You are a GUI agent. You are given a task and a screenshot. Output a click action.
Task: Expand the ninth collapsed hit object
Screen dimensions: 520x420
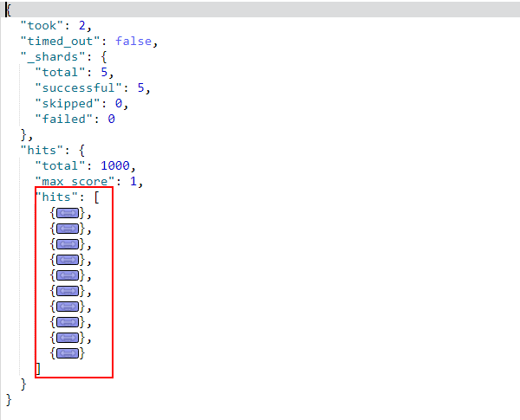68,338
